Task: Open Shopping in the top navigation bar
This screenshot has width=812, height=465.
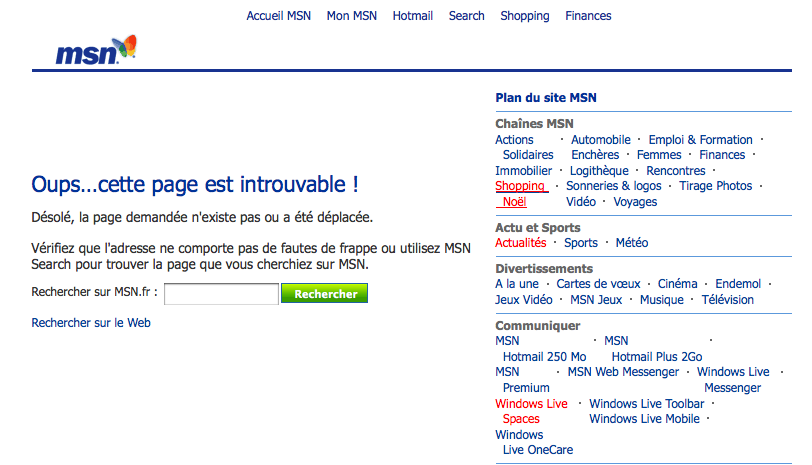Action: [525, 16]
